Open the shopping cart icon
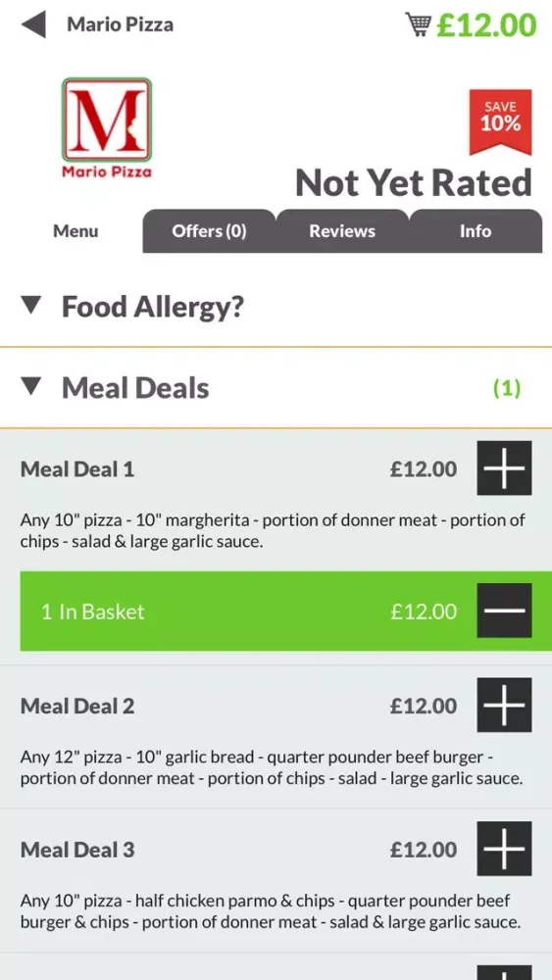The image size is (552, 980). tap(419, 25)
